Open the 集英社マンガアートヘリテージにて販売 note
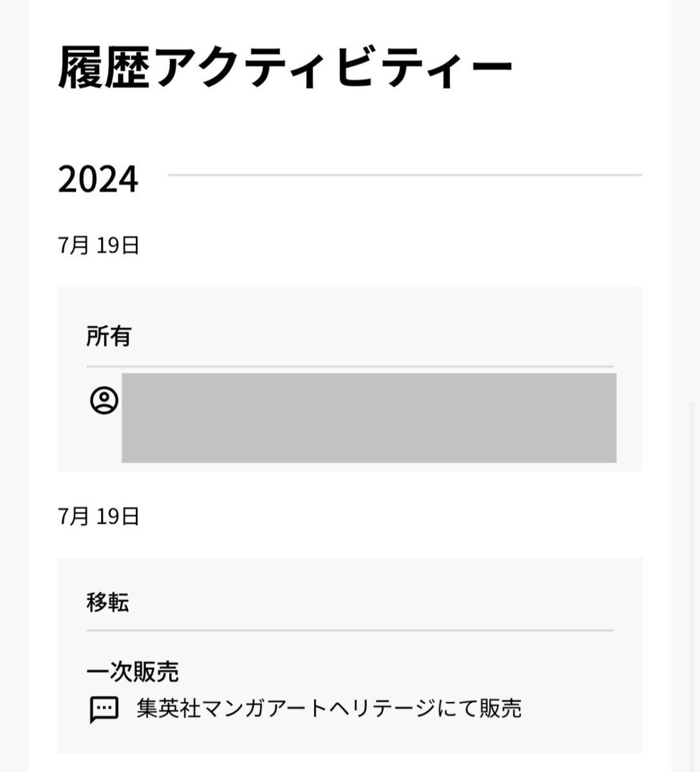The width and height of the screenshot is (700, 772). coord(329,709)
